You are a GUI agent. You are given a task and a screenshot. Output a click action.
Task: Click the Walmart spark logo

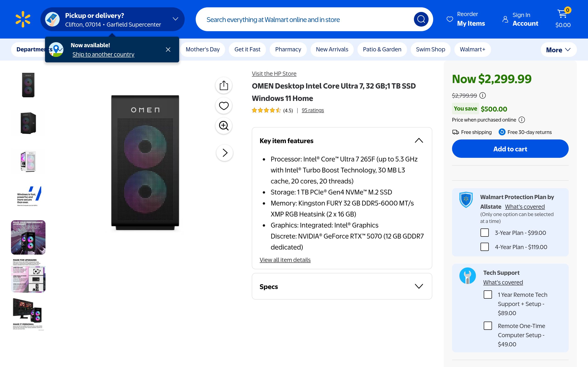(x=23, y=19)
